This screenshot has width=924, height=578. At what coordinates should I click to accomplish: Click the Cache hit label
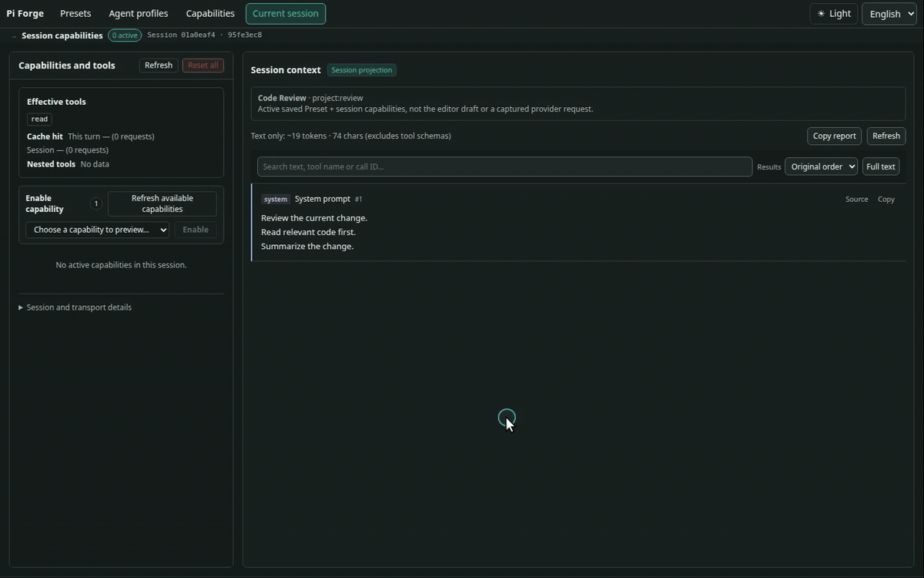tap(45, 136)
